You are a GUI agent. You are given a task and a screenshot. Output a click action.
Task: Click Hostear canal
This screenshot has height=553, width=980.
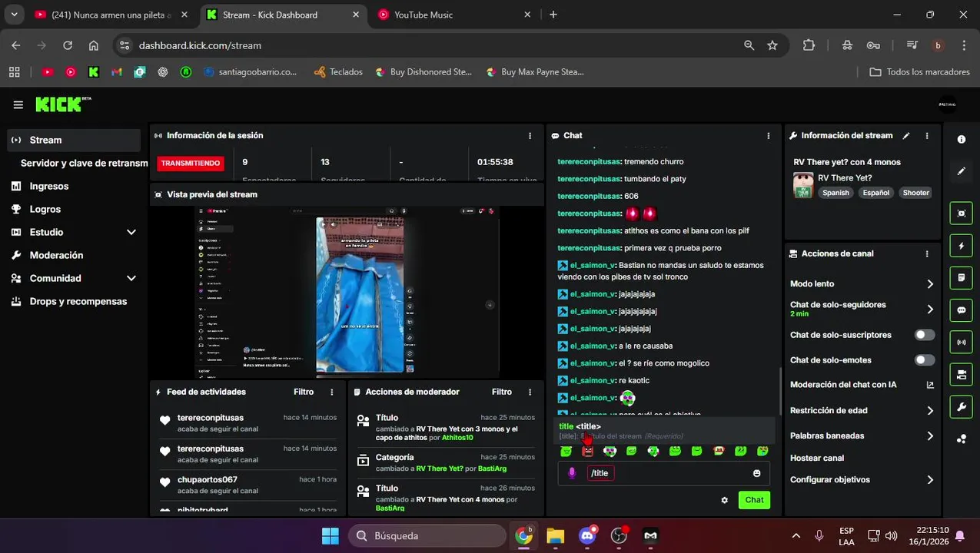pos(817,458)
